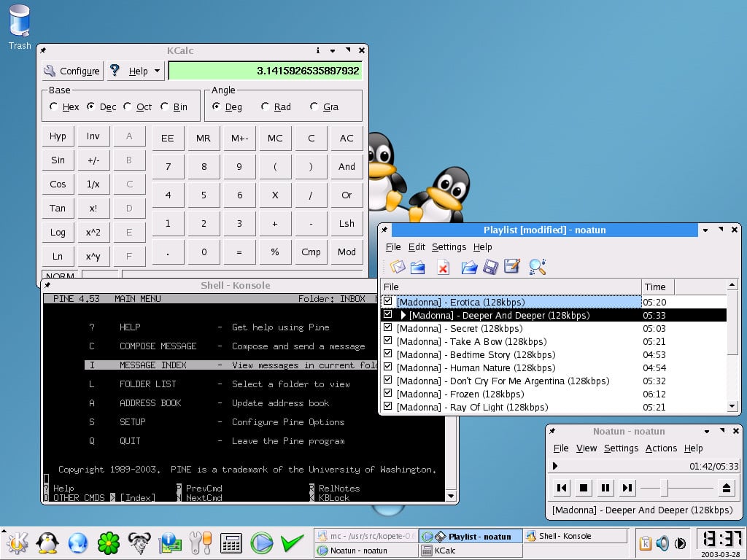The image size is (747, 560).
Task: Switch KCalc base to Hex
Action: (55, 106)
